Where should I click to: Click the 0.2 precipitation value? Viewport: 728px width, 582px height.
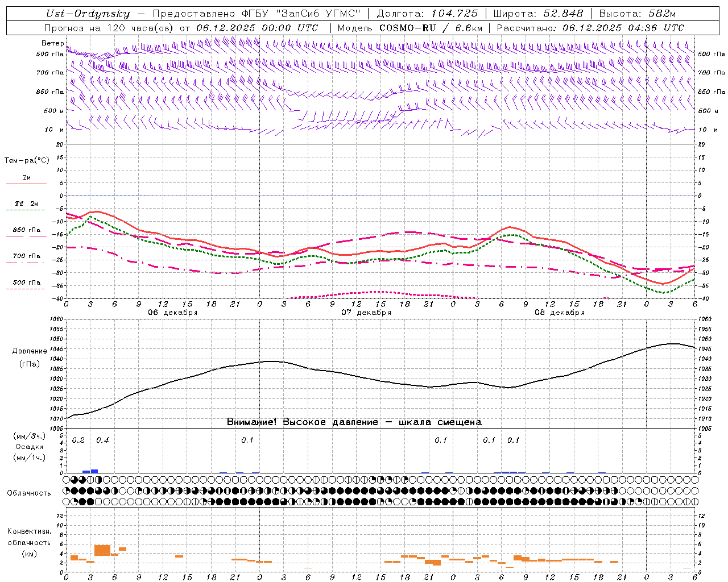[78, 440]
